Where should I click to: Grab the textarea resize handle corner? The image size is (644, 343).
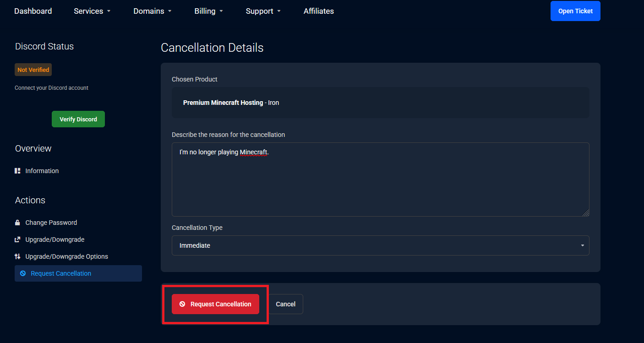coord(586,213)
